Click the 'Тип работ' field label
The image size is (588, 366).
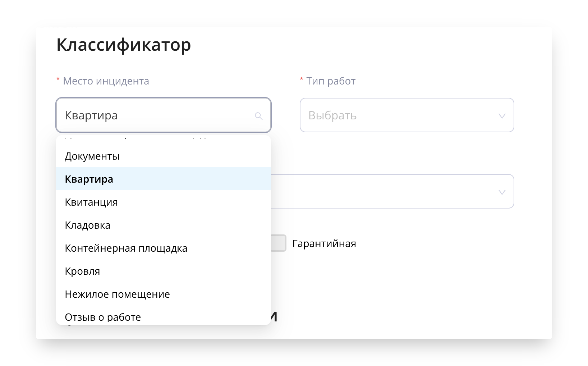pyautogui.click(x=331, y=81)
